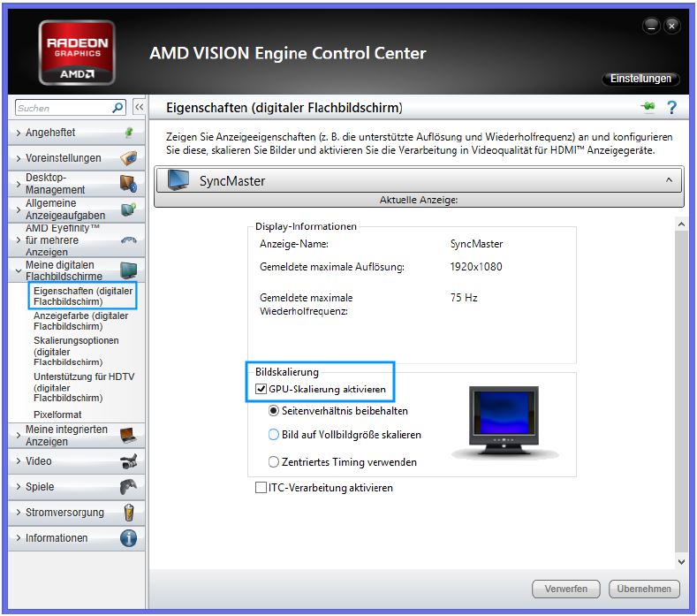Open help with the question mark icon
Screen dimensions: 697x616
671,107
